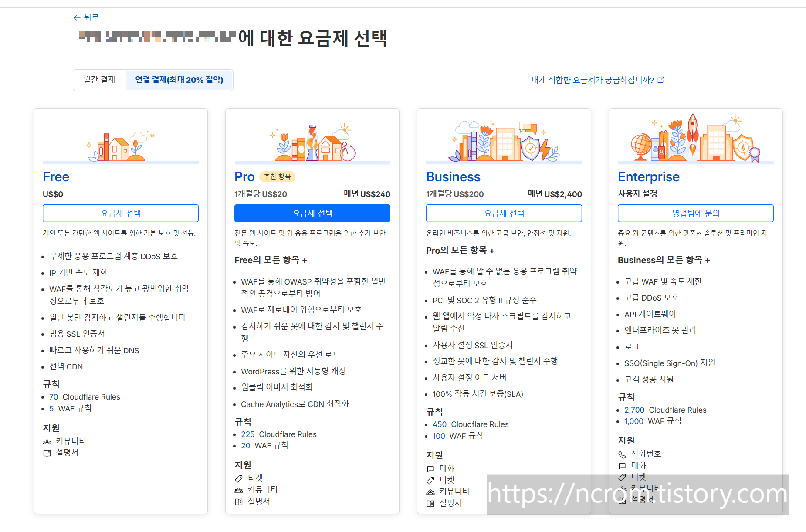Click phone icon under Enterprise 지원
Image resolution: width=806 pixels, height=532 pixels.
622,454
